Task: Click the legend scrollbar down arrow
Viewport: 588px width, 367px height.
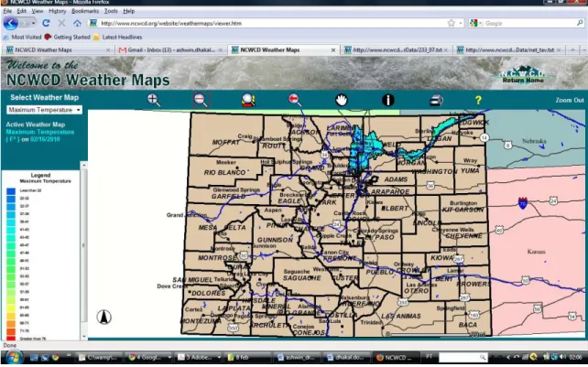Action: click(83, 336)
